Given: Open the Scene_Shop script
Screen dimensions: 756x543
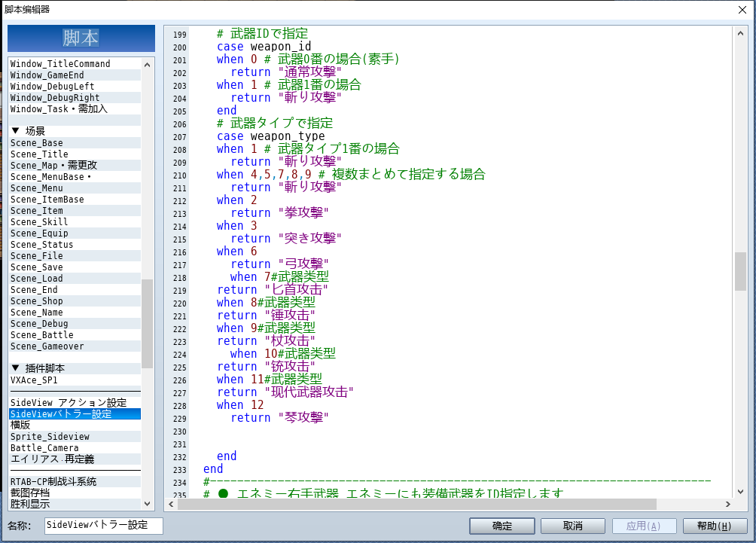Looking at the screenshot, I should tap(75, 301).
